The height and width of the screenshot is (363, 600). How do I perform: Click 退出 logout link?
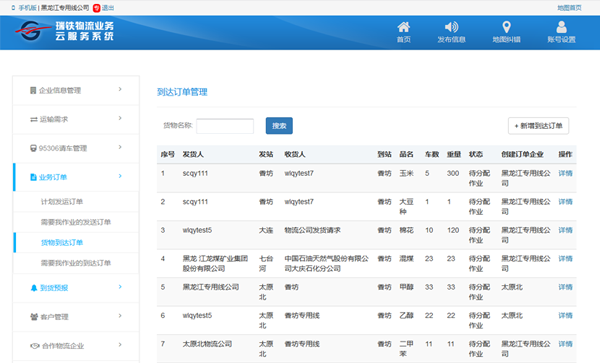(x=108, y=8)
